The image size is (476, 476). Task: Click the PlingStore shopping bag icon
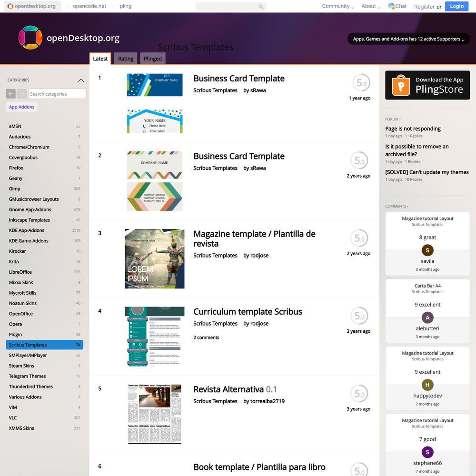coord(401,85)
